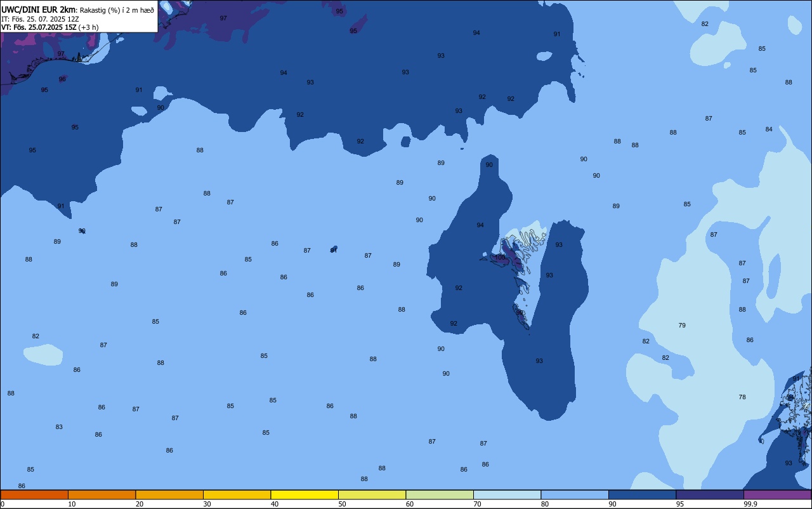The image size is (812, 509).
Task: Click the legend tick label '99.9'
Action: [x=751, y=504]
